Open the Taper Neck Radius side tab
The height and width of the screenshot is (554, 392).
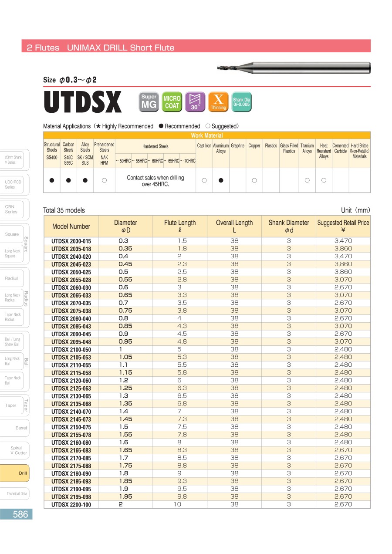13,317
